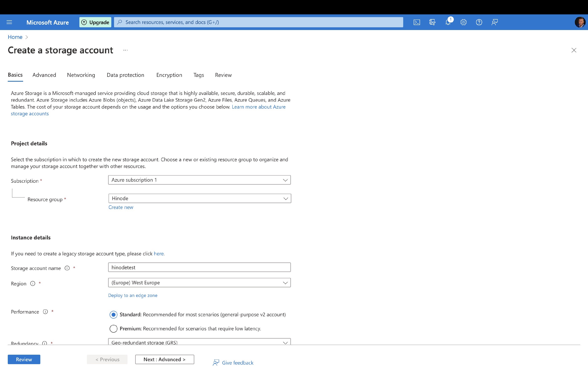The image size is (588, 382).
Task: Click the info icon next to Performance
Action: tap(45, 312)
